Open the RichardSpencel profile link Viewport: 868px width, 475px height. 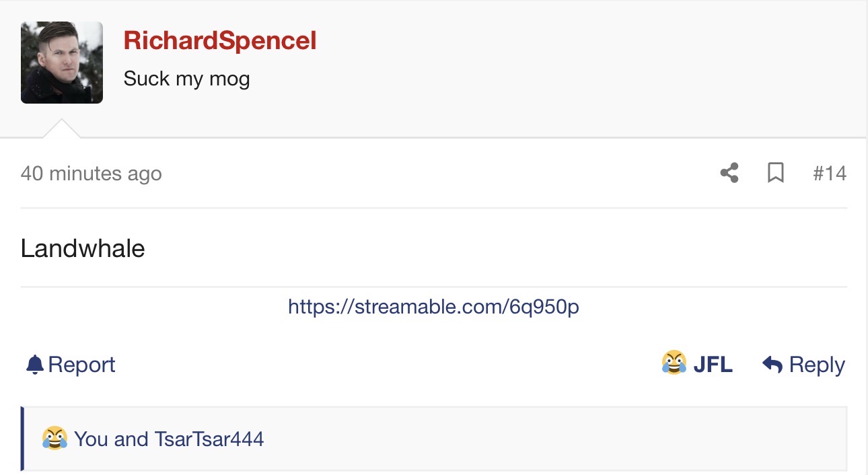click(x=220, y=41)
